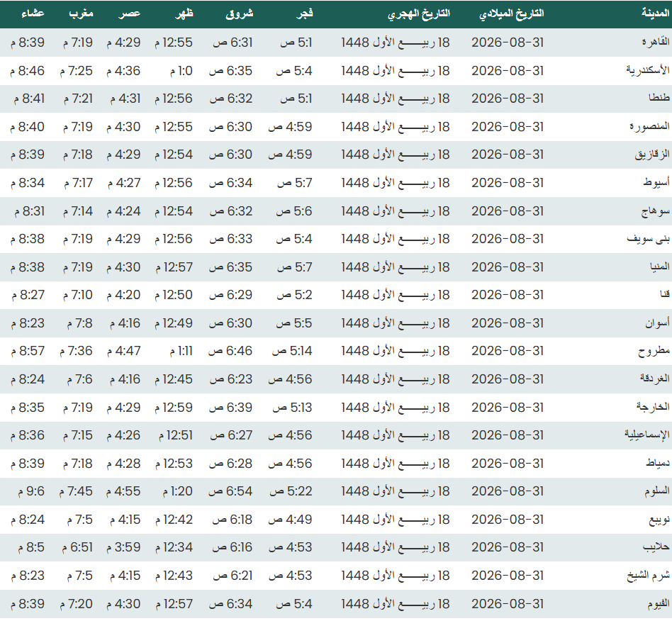Image resolution: width=672 pixels, height=621 pixels.
Task: Select the city name قنا
Action: pyautogui.click(x=665, y=294)
